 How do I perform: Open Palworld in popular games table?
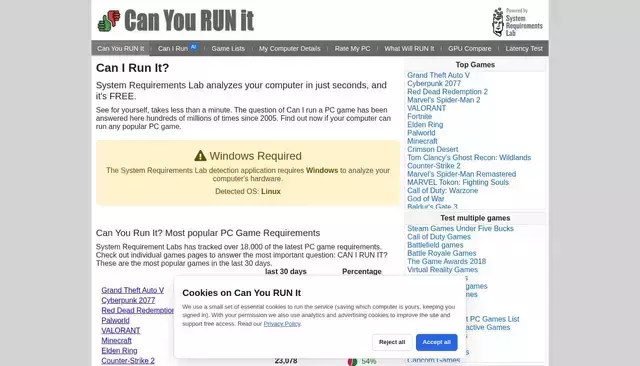[115, 321]
